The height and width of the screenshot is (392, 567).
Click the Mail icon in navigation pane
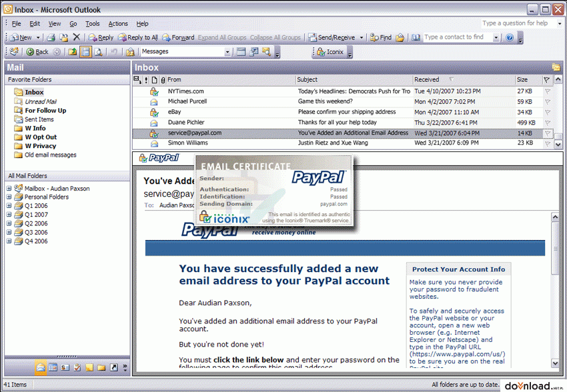pos(41,367)
